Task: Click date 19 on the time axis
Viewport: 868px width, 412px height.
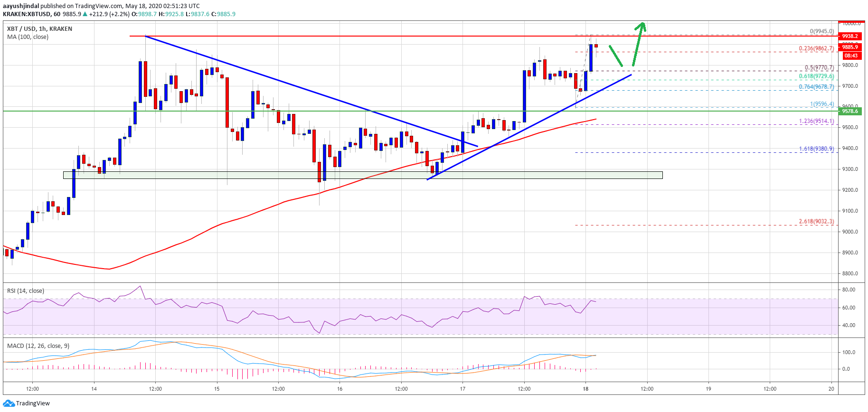Action: pos(708,389)
